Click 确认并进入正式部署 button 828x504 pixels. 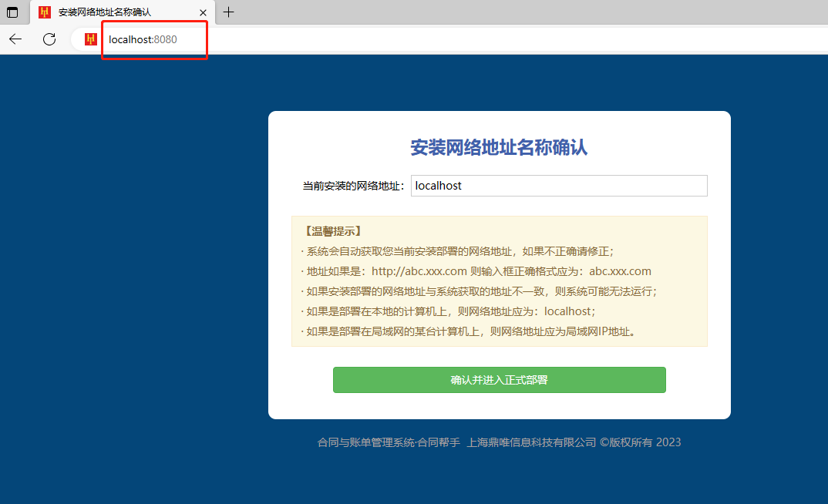(499, 380)
